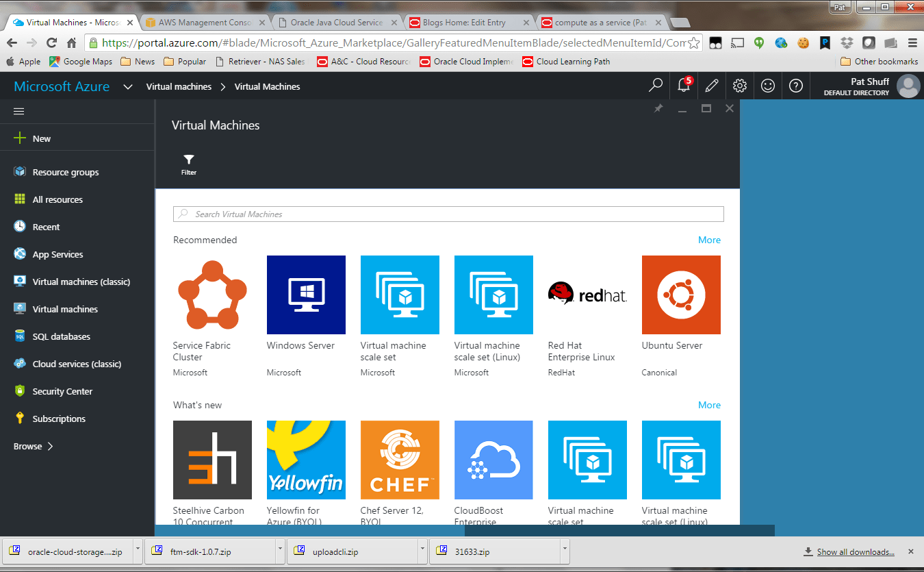Screen dimensions: 924x572
Task: Click the Search Virtual Machines field
Action: pyautogui.click(x=448, y=214)
